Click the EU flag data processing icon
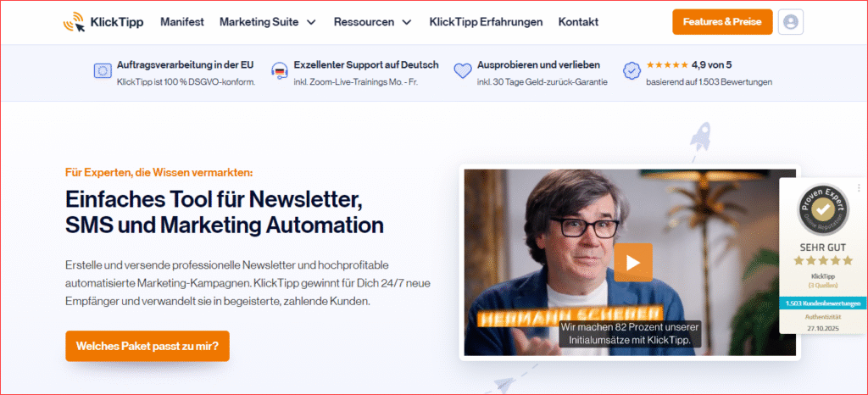This screenshot has width=868, height=395. pyautogui.click(x=103, y=71)
